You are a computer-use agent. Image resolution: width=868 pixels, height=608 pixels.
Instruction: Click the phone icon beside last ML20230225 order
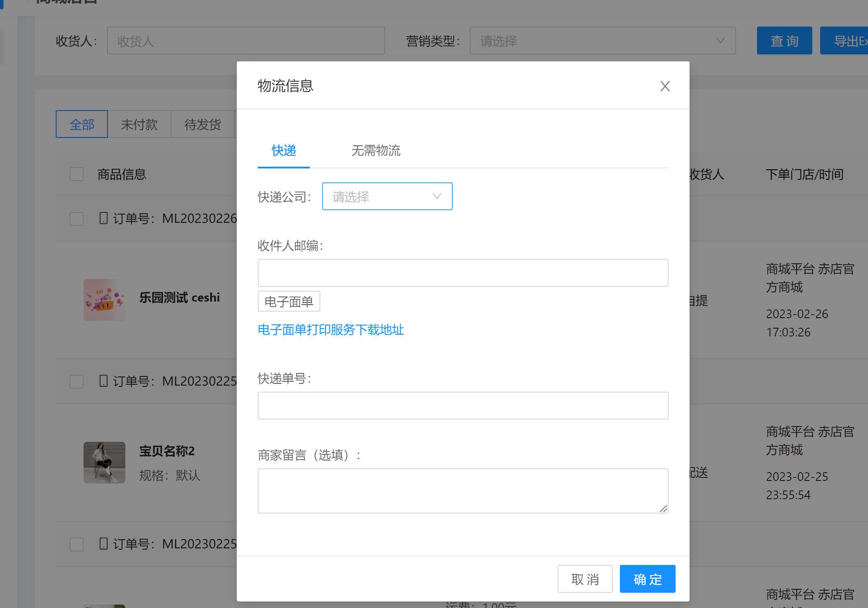click(x=103, y=544)
